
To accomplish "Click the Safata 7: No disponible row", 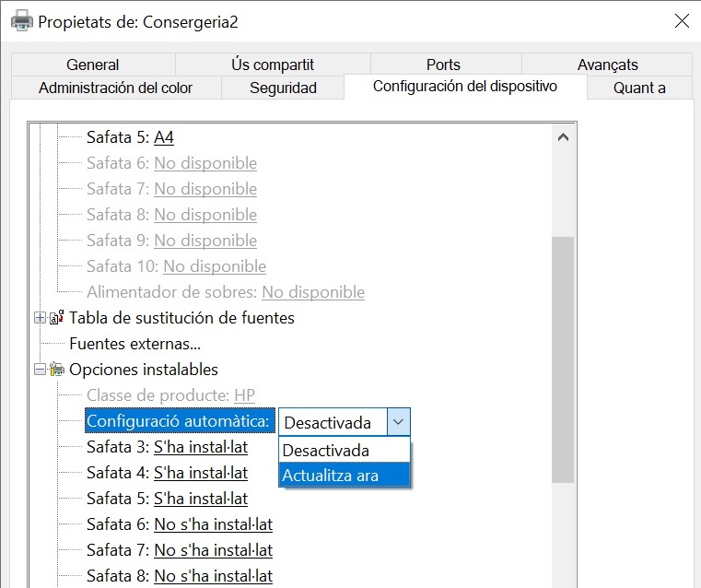I will [x=171, y=189].
